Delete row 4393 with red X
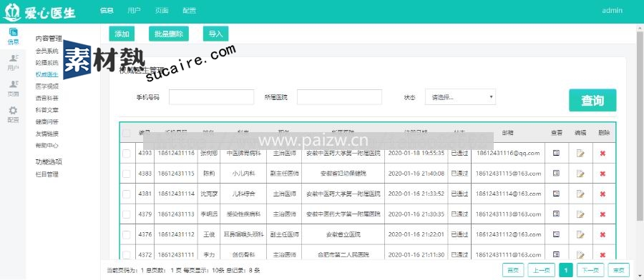 coord(602,154)
